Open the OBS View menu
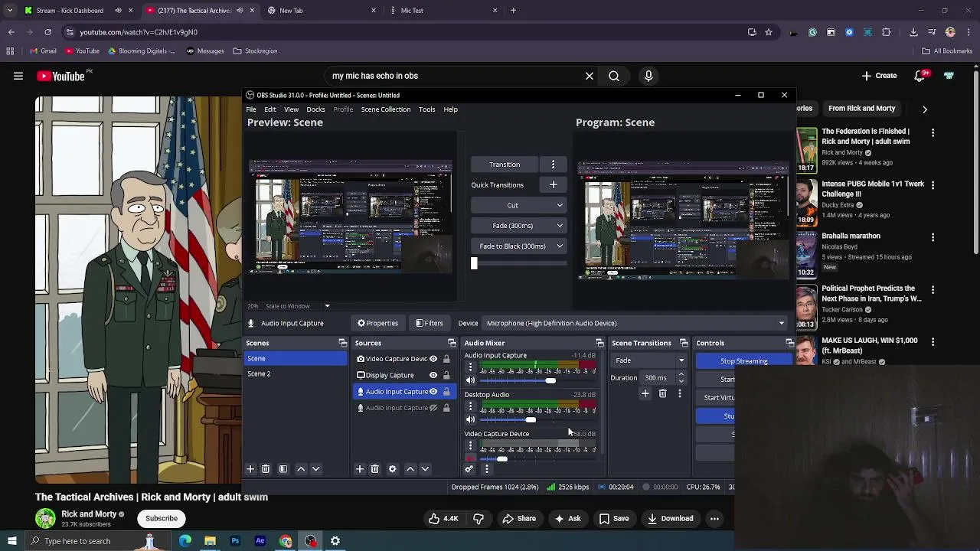 [x=291, y=109]
